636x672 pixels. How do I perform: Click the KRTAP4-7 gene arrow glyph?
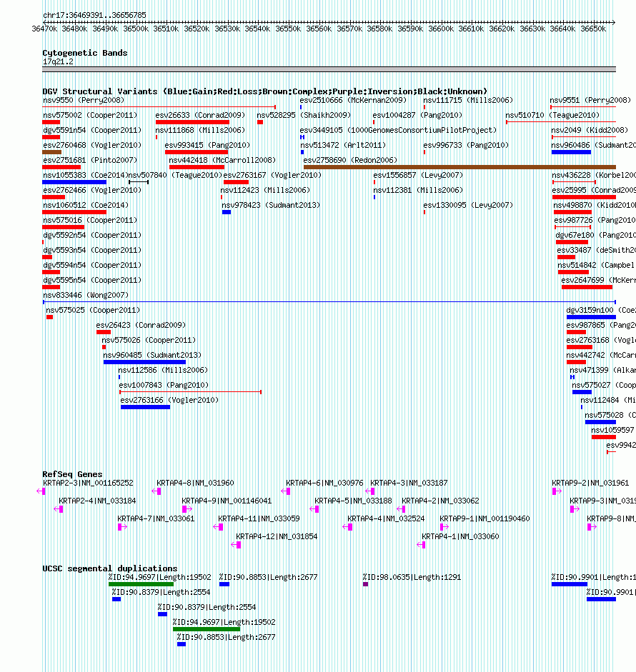(122, 527)
